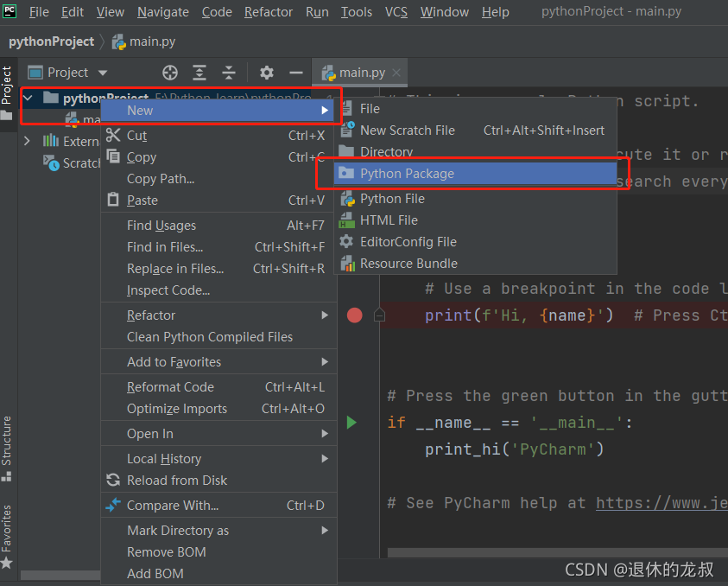Viewport: 728px width, 586px height.
Task: Expand the Refactor submenu
Action: point(218,315)
